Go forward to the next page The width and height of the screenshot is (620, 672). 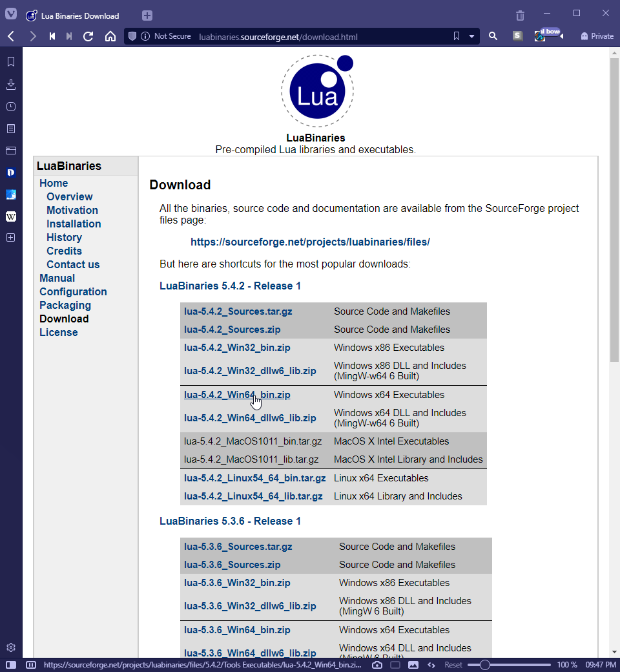[x=32, y=36]
